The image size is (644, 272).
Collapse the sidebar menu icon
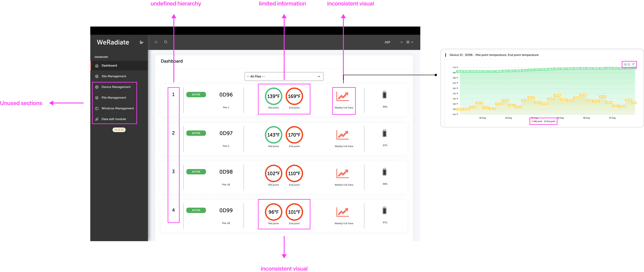(x=141, y=42)
